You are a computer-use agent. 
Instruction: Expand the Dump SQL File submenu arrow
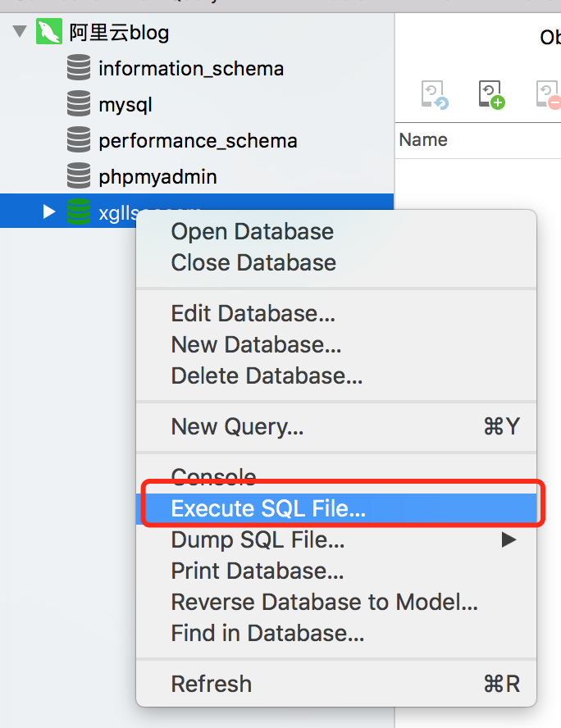pos(509,539)
